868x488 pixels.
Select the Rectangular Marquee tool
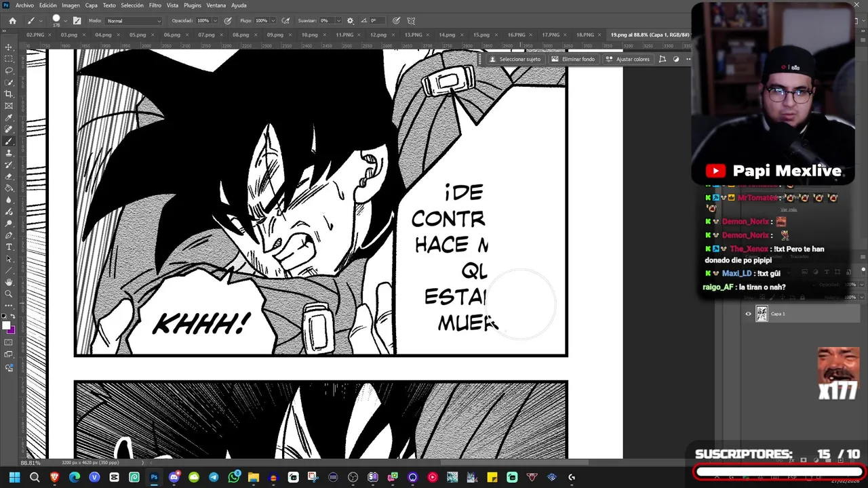point(9,59)
